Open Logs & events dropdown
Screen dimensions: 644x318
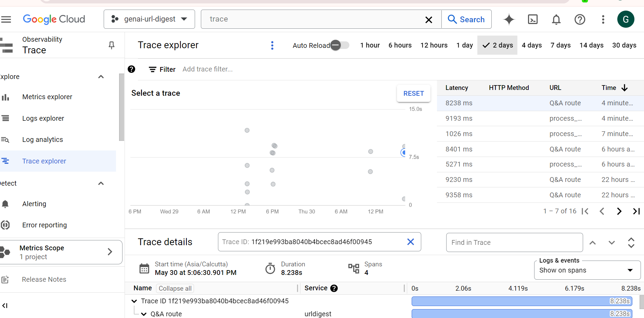587,270
